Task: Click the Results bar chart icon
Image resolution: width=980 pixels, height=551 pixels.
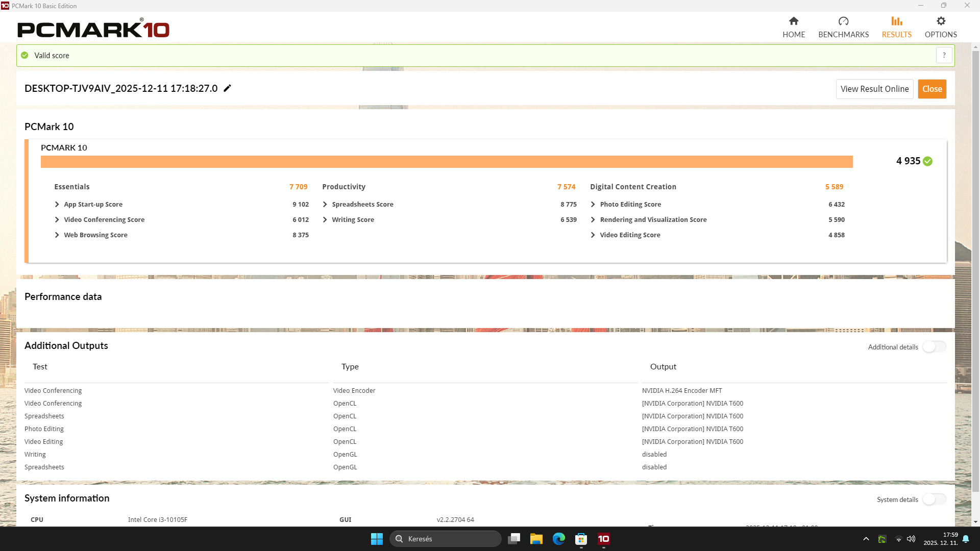Action: click(x=896, y=21)
